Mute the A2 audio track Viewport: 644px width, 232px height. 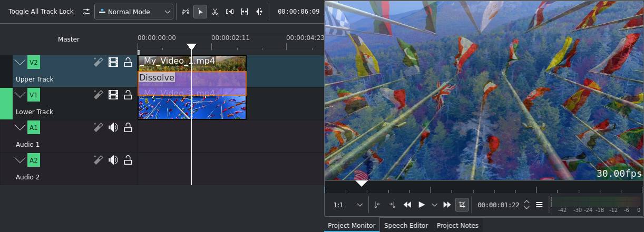[x=113, y=160]
